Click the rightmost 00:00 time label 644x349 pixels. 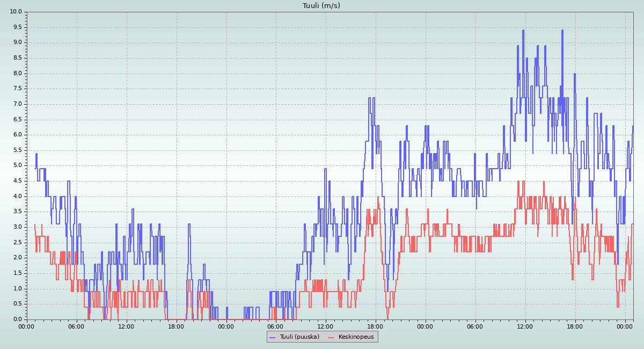tap(625, 326)
